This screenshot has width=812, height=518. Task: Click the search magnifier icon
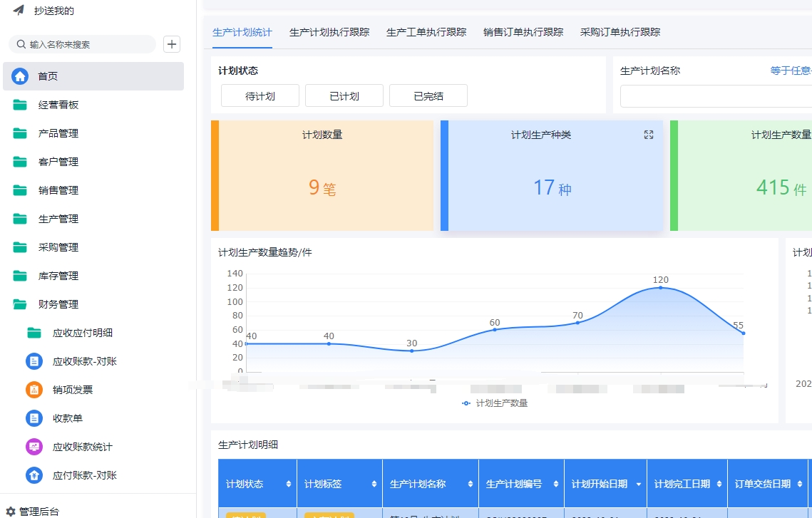coord(21,44)
